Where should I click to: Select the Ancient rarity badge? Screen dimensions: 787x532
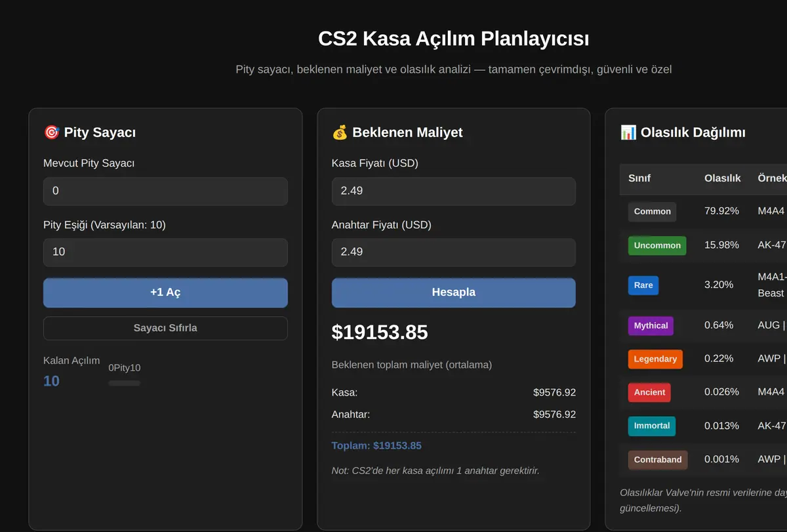649,392
